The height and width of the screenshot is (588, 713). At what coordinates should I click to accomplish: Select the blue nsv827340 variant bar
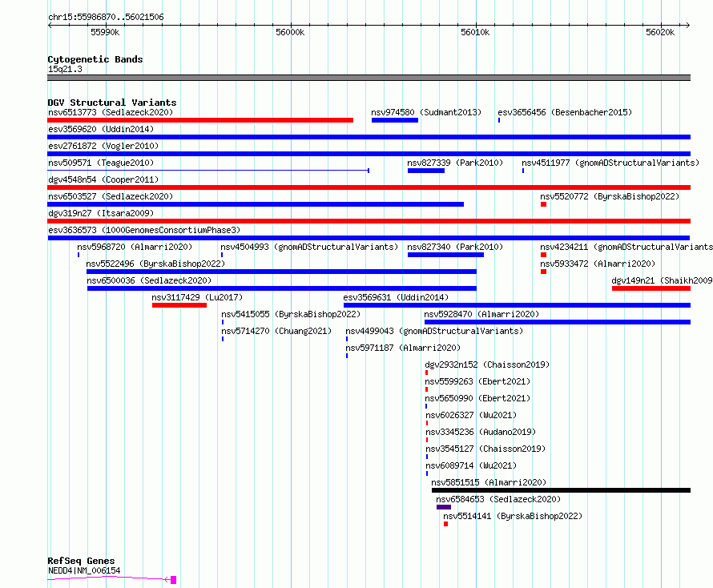click(x=445, y=255)
